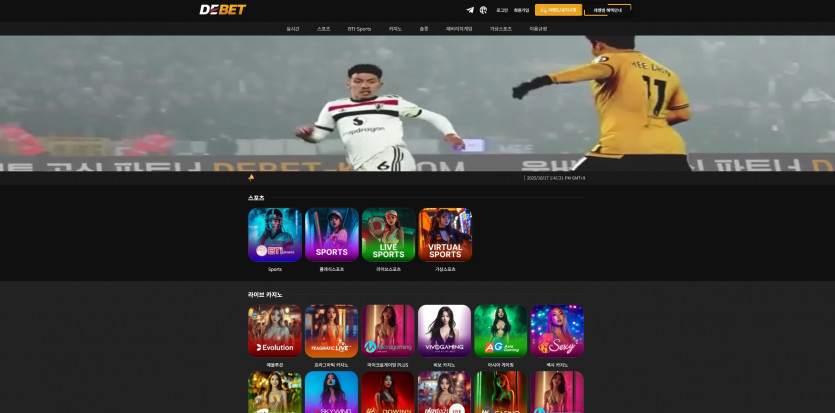Open the BTI Sports tile
The height and width of the screenshot is (413, 835).
[x=275, y=235]
